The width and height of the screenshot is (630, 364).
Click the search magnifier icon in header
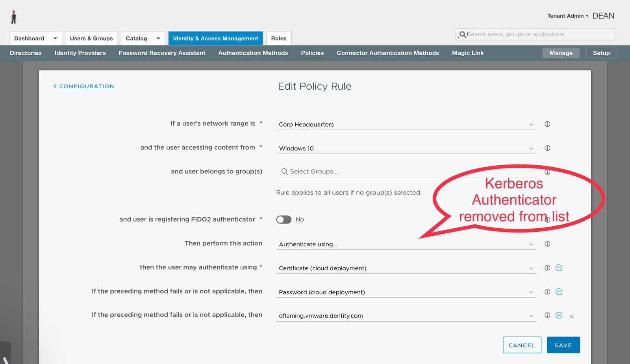(463, 35)
